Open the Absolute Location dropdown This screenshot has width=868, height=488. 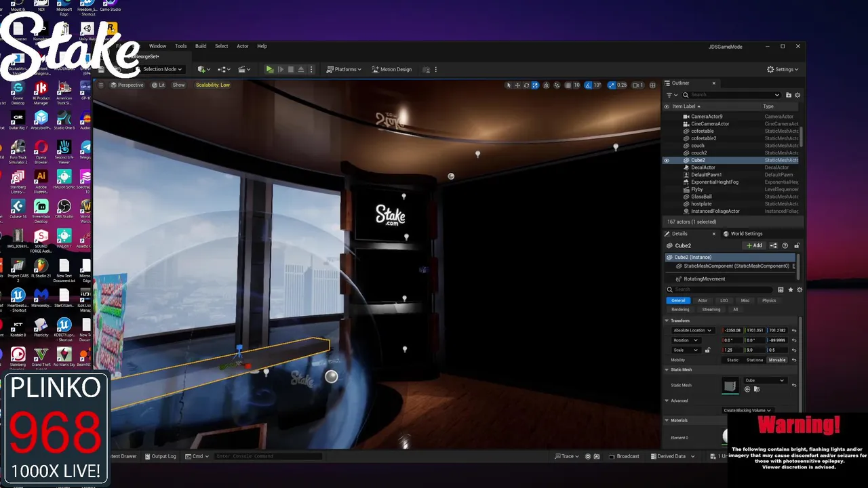692,331
